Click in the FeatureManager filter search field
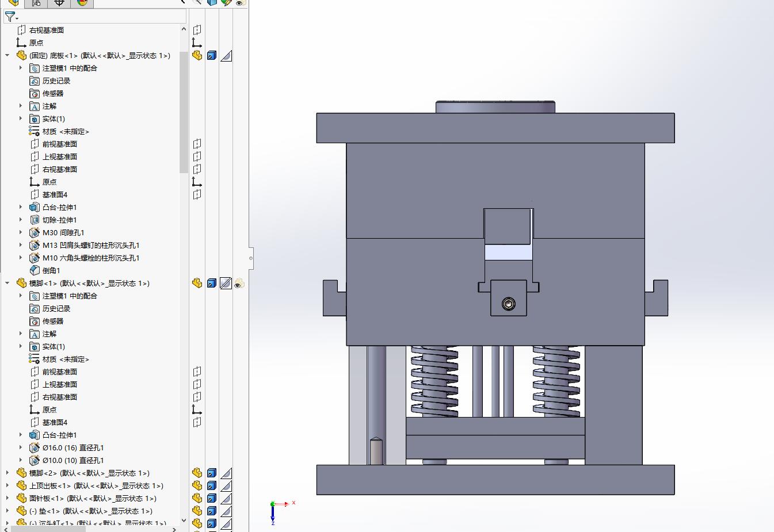Image resolution: width=774 pixels, height=532 pixels. 104,17
